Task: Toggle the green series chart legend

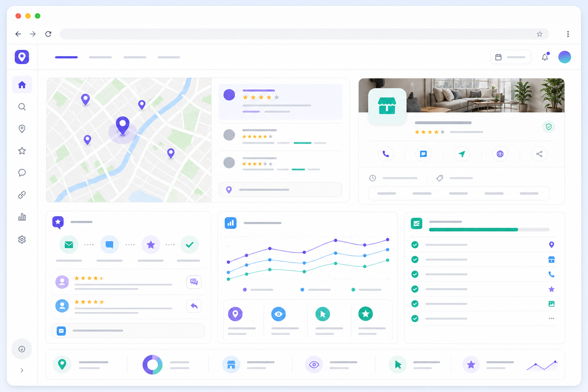Action: click(366, 290)
